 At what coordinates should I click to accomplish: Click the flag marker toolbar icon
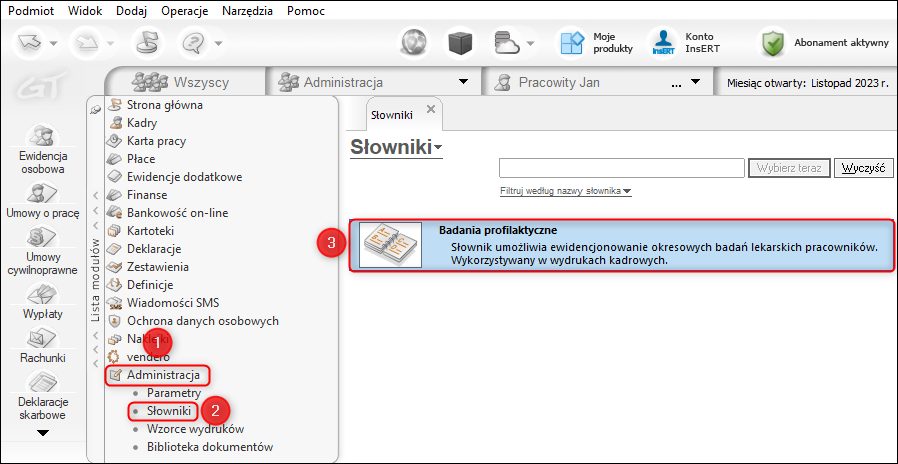(148, 42)
